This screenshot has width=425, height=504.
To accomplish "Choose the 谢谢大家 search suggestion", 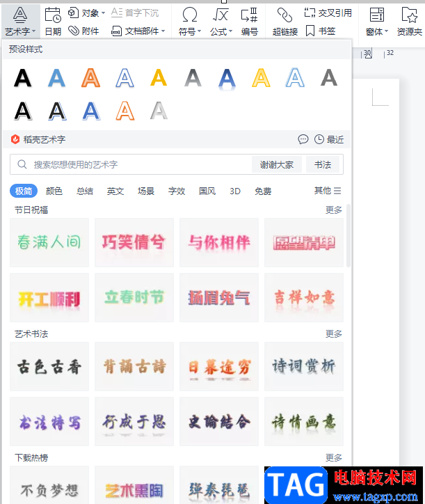I will point(277,164).
